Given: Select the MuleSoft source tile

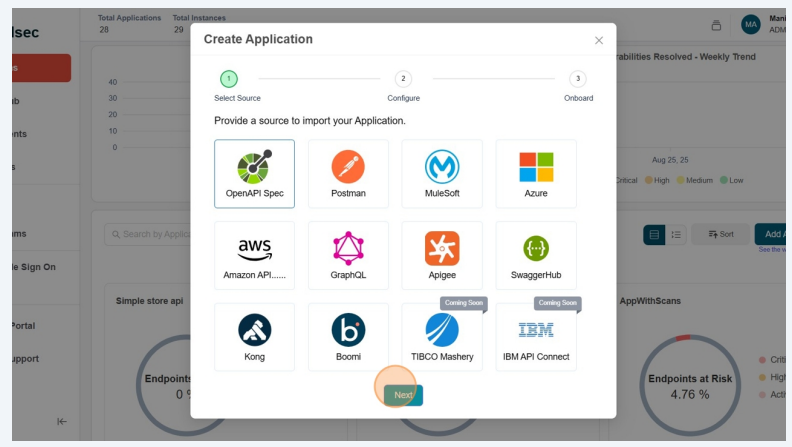Looking at the screenshot, I should pyautogui.click(x=442, y=174).
